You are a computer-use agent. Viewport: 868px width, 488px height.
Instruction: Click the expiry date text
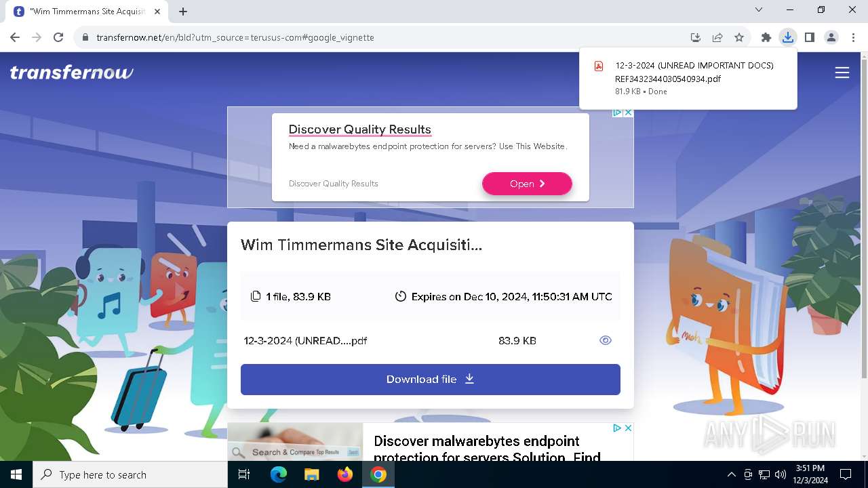[512, 296]
